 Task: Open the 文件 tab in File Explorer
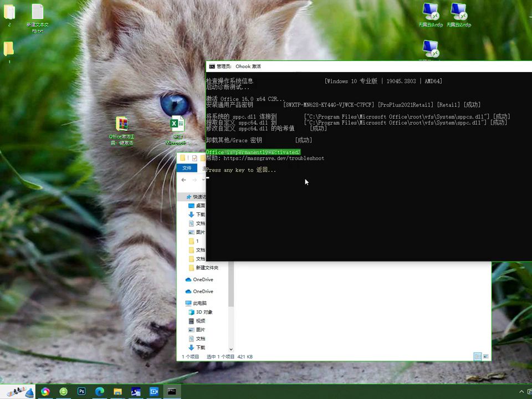(187, 168)
